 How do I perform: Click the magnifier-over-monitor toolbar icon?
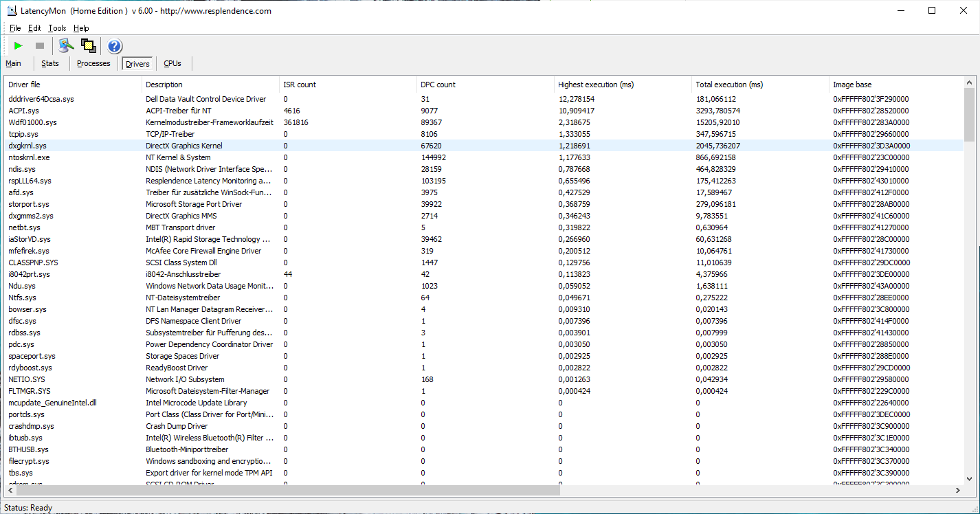coord(66,46)
